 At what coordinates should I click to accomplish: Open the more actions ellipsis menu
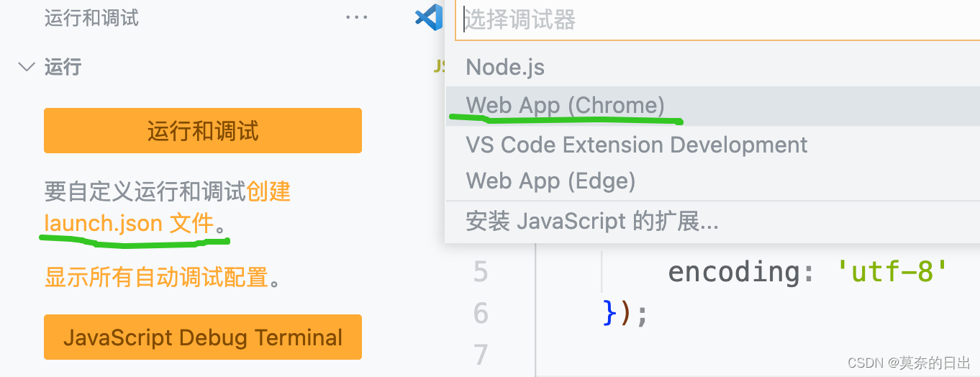(x=356, y=18)
